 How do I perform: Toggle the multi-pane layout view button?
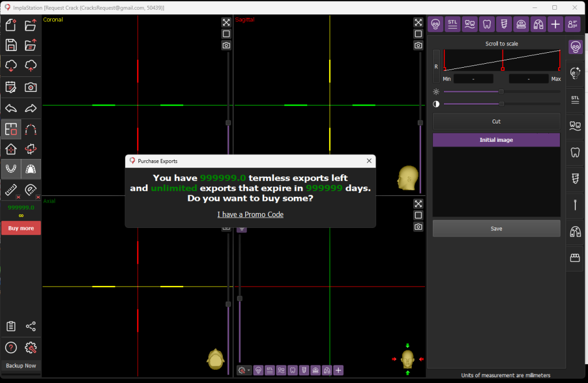(10, 129)
